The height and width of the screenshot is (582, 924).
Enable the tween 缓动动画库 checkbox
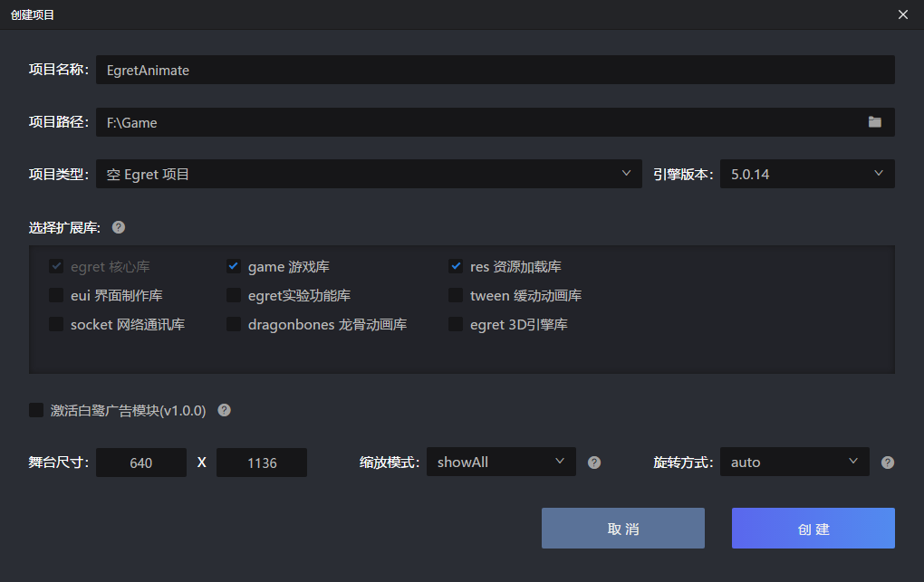click(456, 295)
